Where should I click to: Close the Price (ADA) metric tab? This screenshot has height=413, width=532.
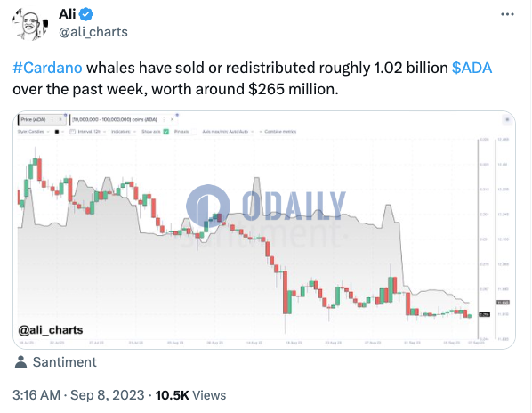tap(60, 120)
